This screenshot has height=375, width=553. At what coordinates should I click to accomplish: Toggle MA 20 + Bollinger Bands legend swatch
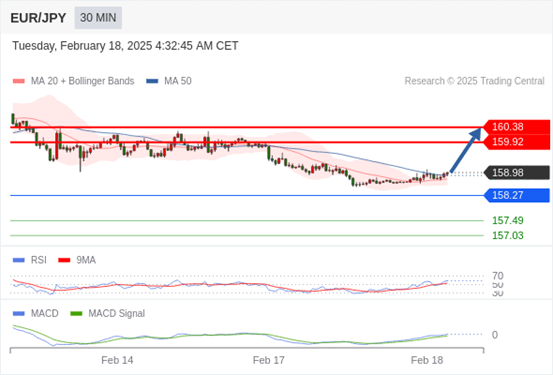(19, 81)
